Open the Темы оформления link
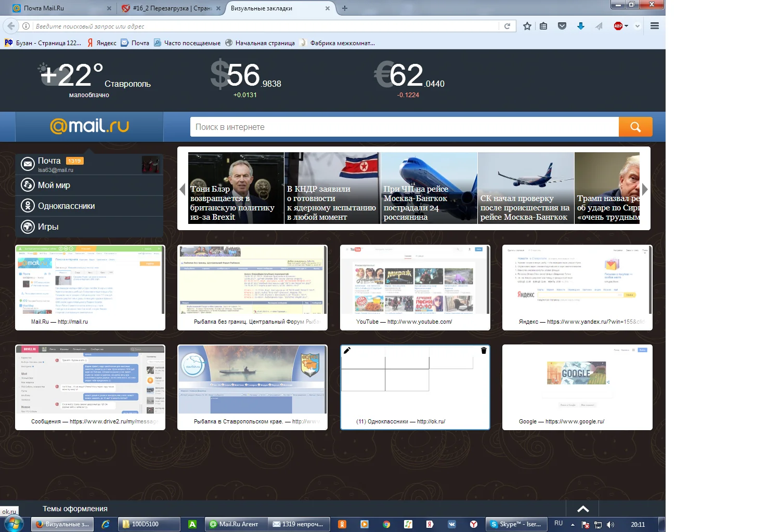The width and height of the screenshot is (780, 532). tap(74, 508)
